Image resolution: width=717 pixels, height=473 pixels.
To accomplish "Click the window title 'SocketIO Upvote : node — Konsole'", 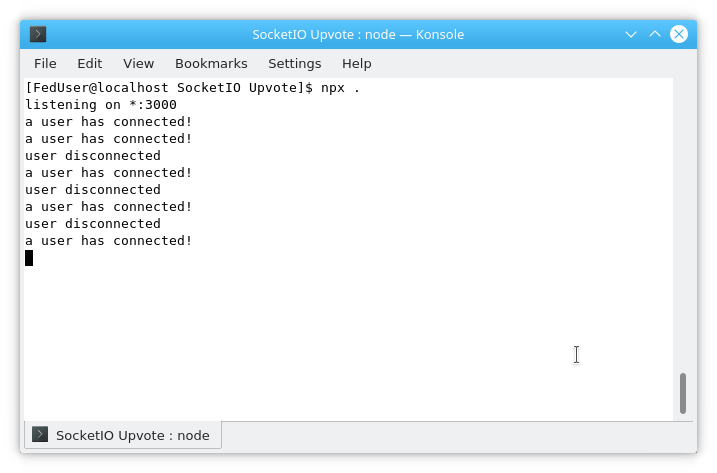I will click(x=358, y=34).
